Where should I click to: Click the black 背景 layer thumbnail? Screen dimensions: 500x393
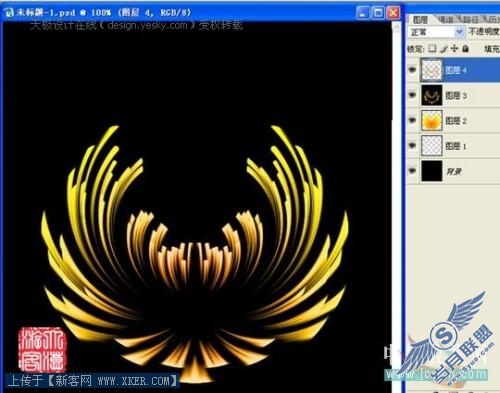(x=432, y=171)
